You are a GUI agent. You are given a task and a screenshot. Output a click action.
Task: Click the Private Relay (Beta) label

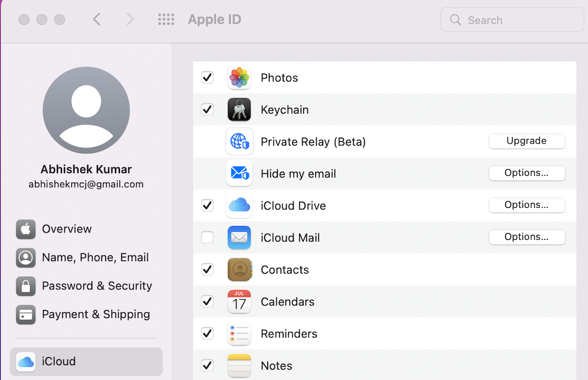tap(313, 142)
